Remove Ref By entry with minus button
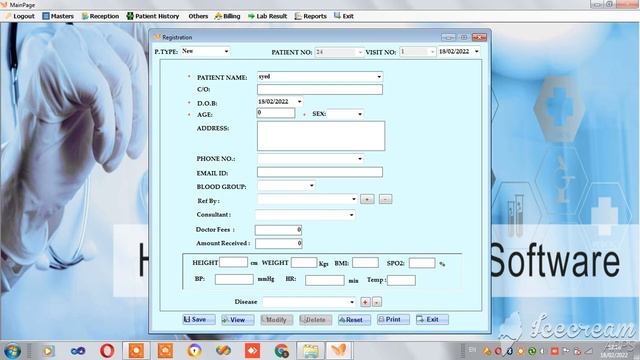 coord(385,199)
